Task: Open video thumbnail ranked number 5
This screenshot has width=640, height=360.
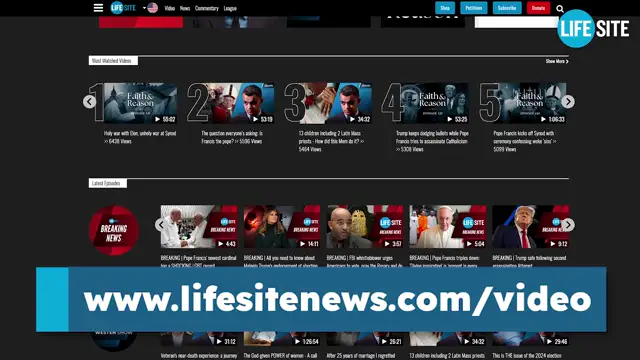Action: (x=530, y=103)
